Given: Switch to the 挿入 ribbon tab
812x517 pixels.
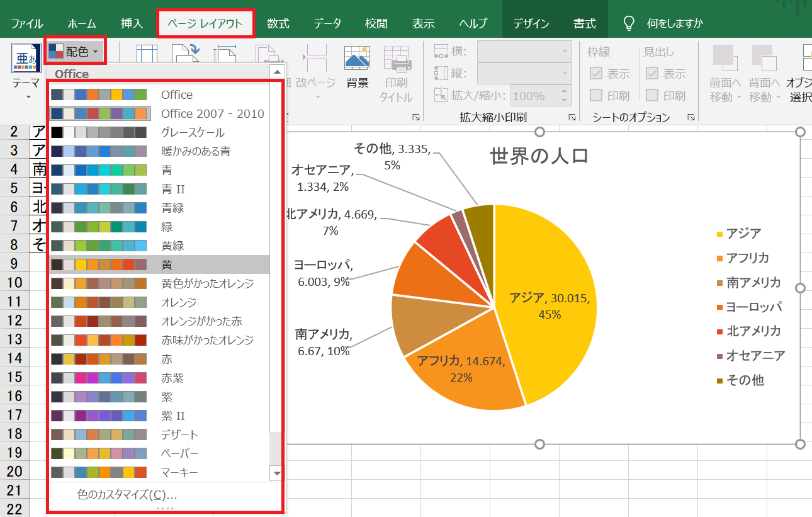Looking at the screenshot, I should tap(132, 24).
